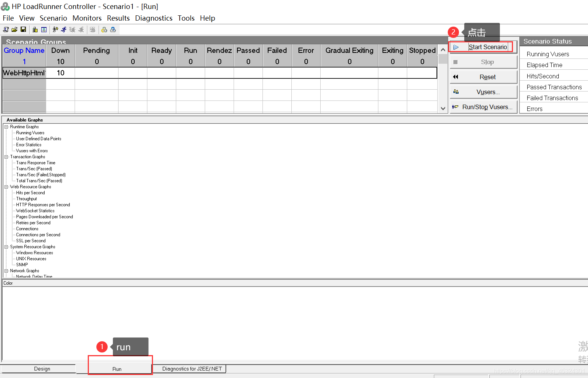This screenshot has height=378, width=588.
Task: Select Connections per Second graph
Action: tap(38, 235)
